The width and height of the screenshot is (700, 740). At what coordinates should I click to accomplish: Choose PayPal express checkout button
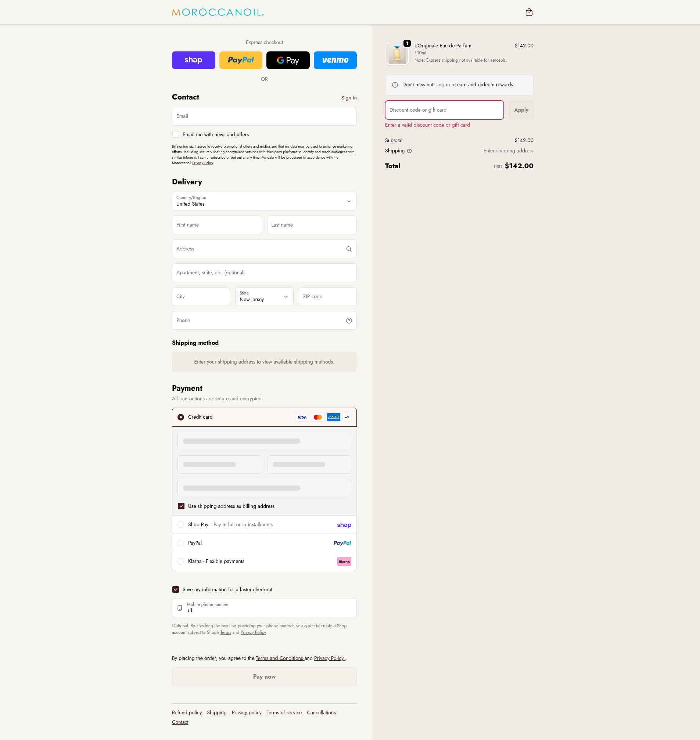(241, 60)
